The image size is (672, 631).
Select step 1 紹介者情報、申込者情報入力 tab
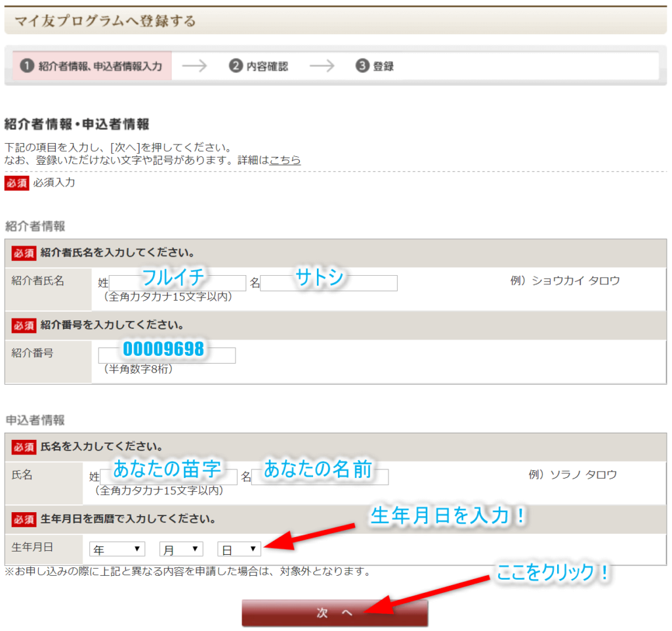91,66
